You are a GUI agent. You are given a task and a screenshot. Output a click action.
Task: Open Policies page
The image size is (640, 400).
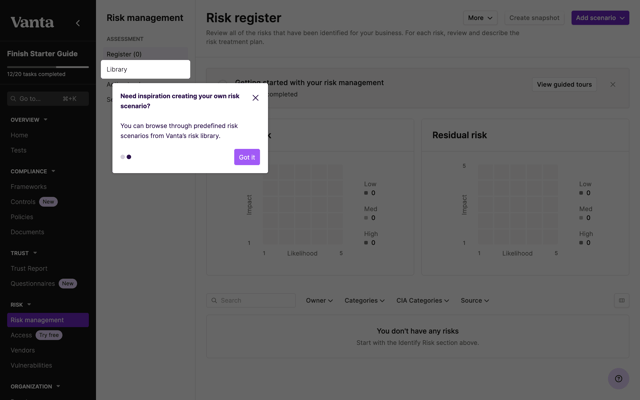(x=22, y=217)
